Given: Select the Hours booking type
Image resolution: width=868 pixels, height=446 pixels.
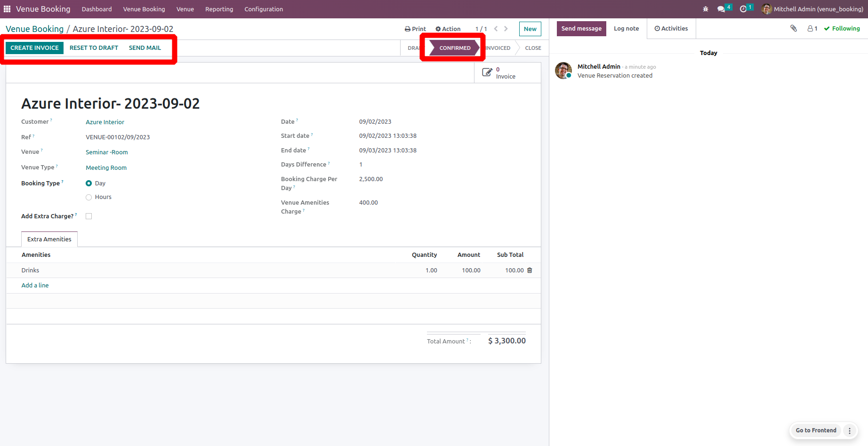Looking at the screenshot, I should 88,197.
